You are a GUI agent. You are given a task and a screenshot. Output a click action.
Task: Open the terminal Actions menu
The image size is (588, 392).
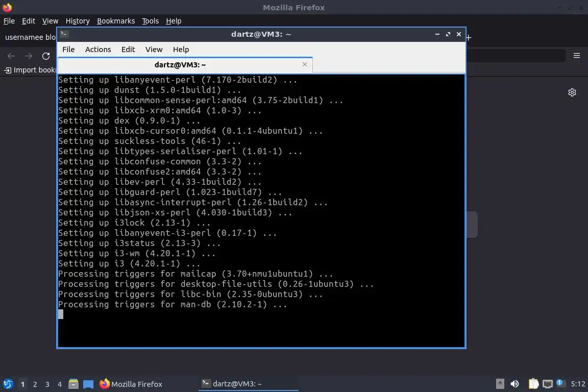98,50
